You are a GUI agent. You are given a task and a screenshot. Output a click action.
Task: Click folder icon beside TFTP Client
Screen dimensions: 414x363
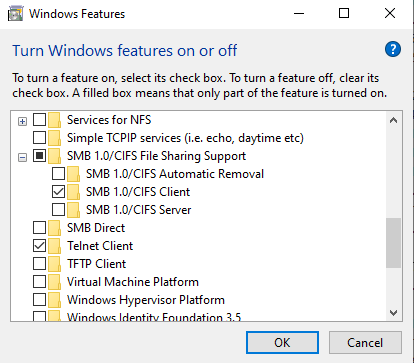point(54,264)
